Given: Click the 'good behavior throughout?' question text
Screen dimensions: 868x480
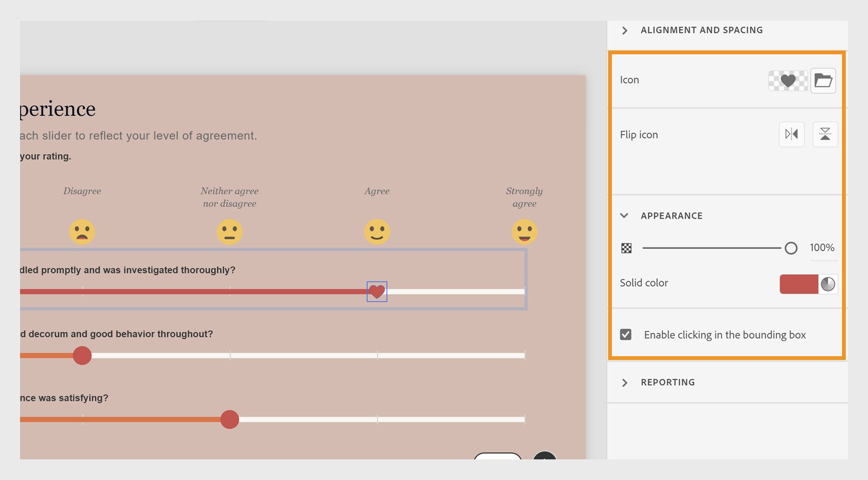Looking at the screenshot, I should click(117, 334).
